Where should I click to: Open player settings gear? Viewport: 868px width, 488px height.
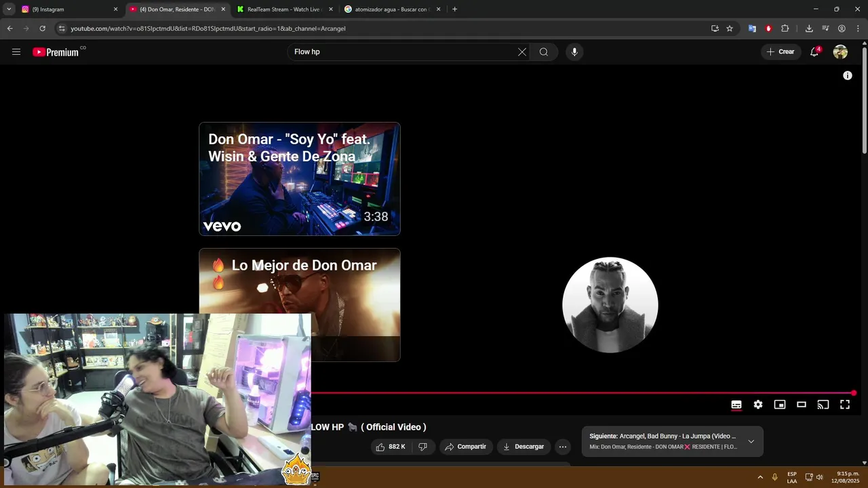[x=758, y=405]
